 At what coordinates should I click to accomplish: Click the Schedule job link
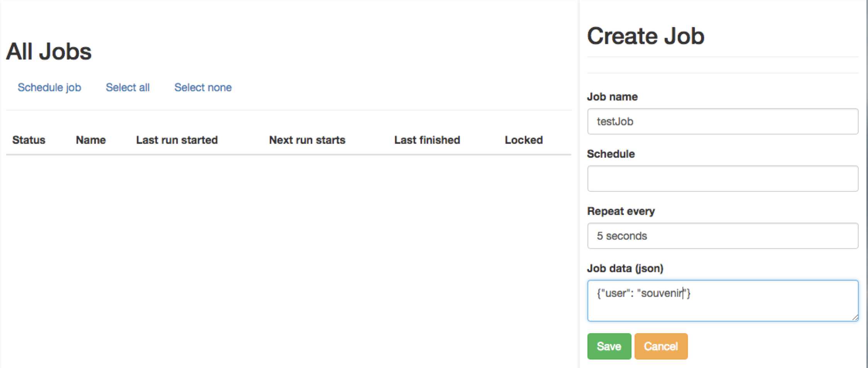pyautogui.click(x=49, y=87)
